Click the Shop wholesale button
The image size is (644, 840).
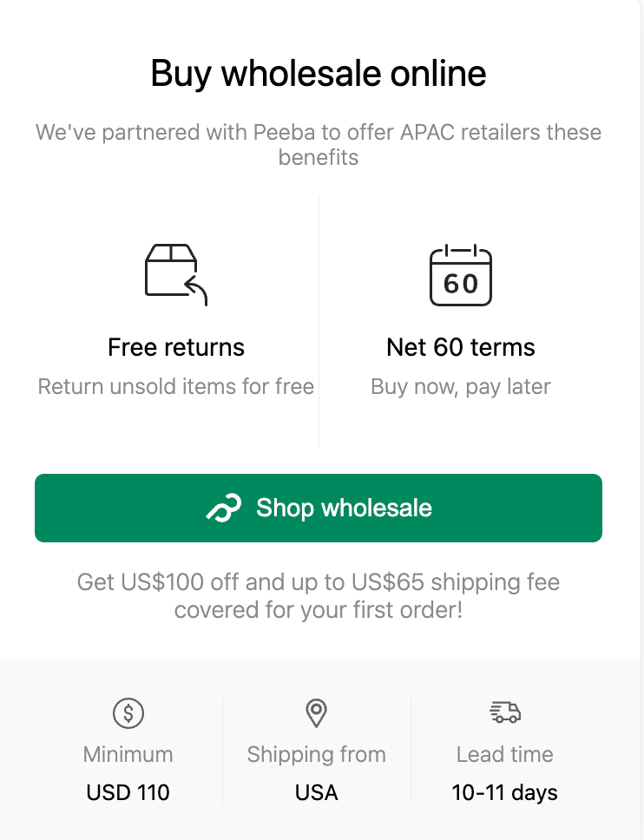tap(319, 508)
